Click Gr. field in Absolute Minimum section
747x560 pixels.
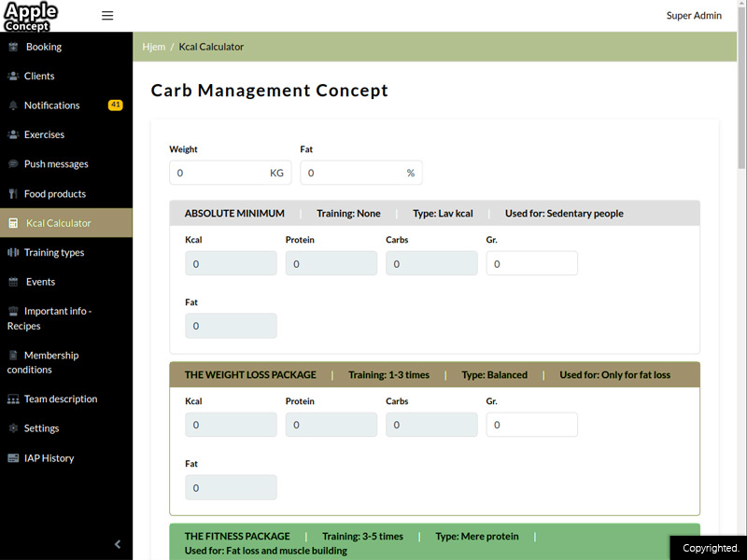pyautogui.click(x=531, y=264)
